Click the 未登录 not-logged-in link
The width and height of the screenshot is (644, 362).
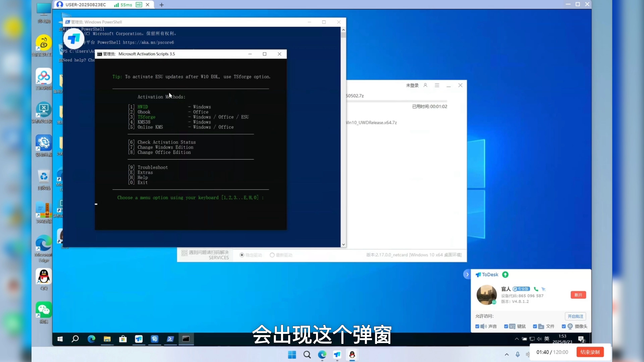coord(412,85)
